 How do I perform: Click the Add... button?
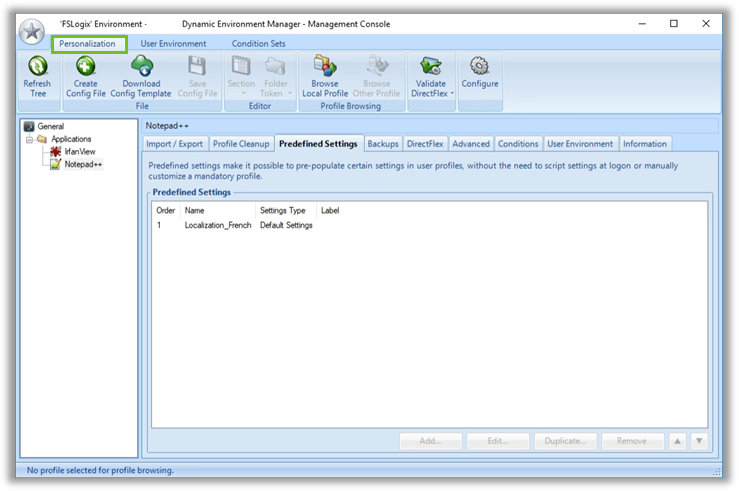(x=430, y=441)
